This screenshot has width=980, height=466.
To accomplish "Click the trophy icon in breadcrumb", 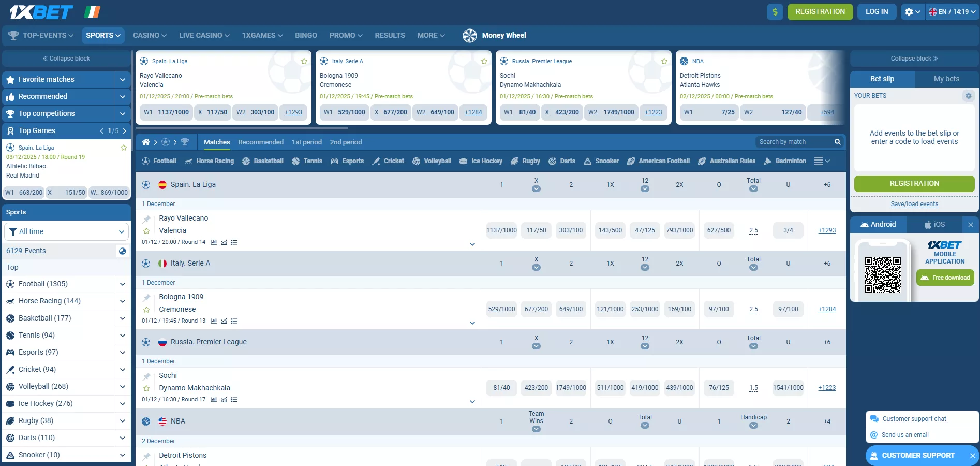I will click(x=185, y=142).
